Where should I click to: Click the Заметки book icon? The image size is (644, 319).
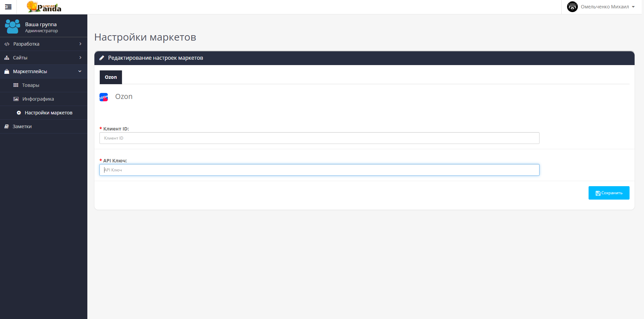point(6,126)
